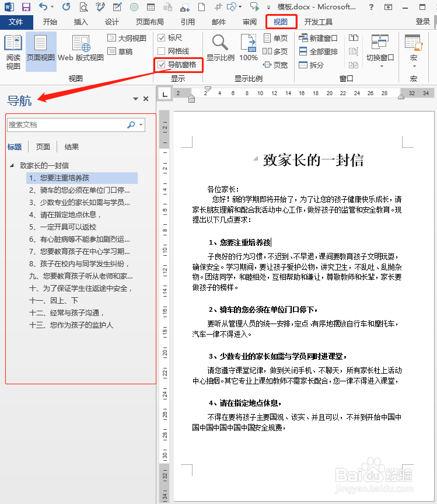Open the search options dropdown arrow
This screenshot has height=504, width=437.
point(141,125)
